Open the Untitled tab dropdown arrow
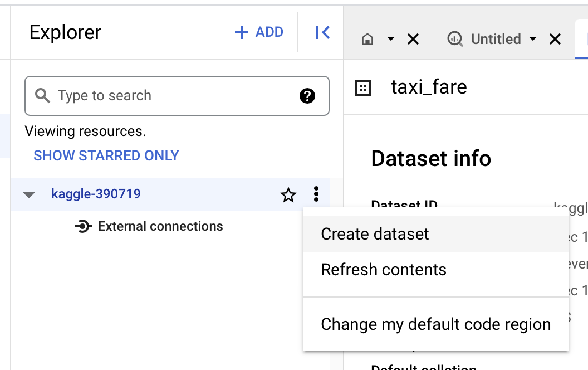The width and height of the screenshot is (588, 370). pos(533,39)
